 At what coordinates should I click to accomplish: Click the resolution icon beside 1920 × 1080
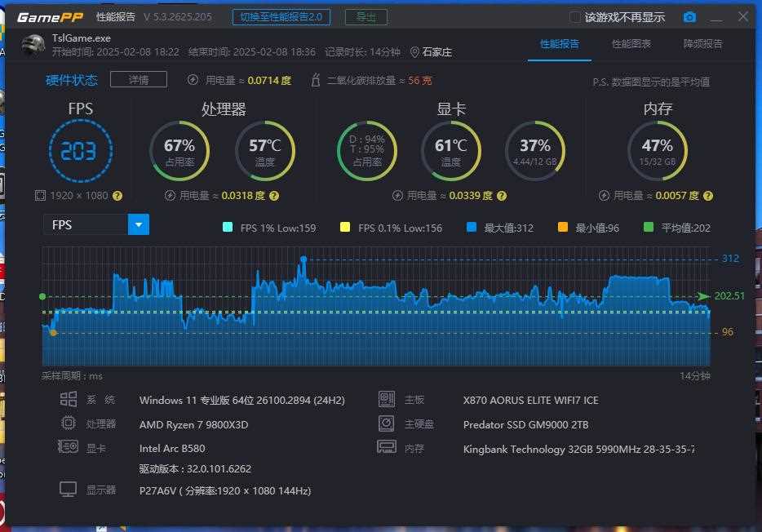(x=40, y=195)
